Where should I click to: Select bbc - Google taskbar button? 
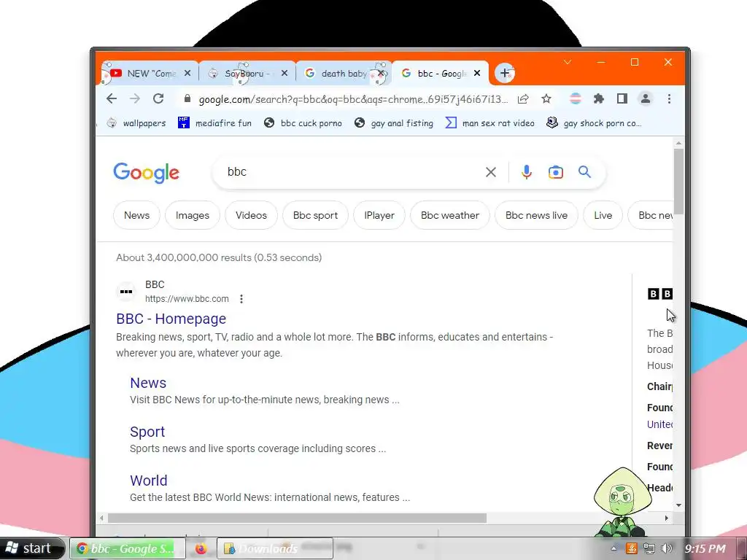127,548
